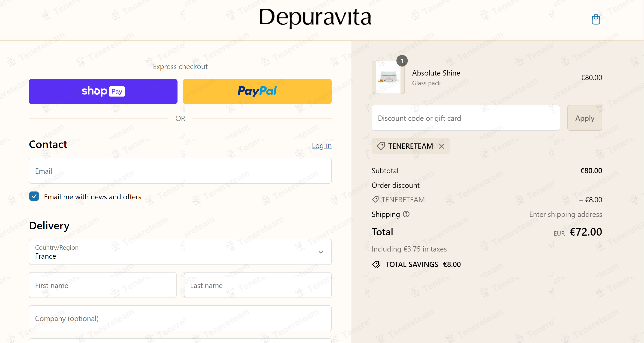This screenshot has width=644, height=343.
Task: Click the shipping help question icon
Action: [x=406, y=214]
